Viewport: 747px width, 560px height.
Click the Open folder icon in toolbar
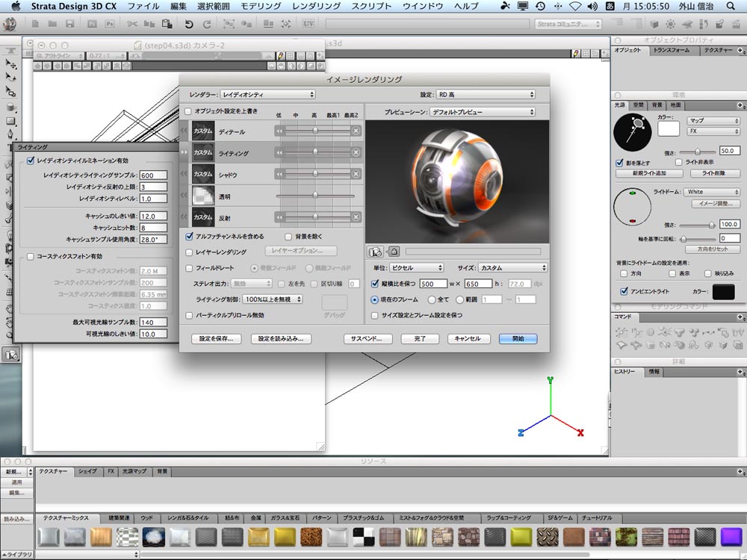pos(52,24)
